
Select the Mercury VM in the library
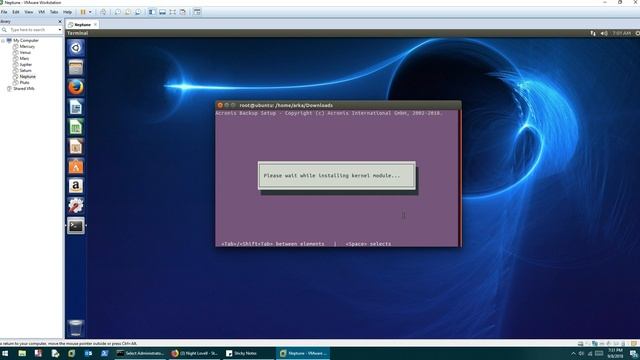click(27, 47)
